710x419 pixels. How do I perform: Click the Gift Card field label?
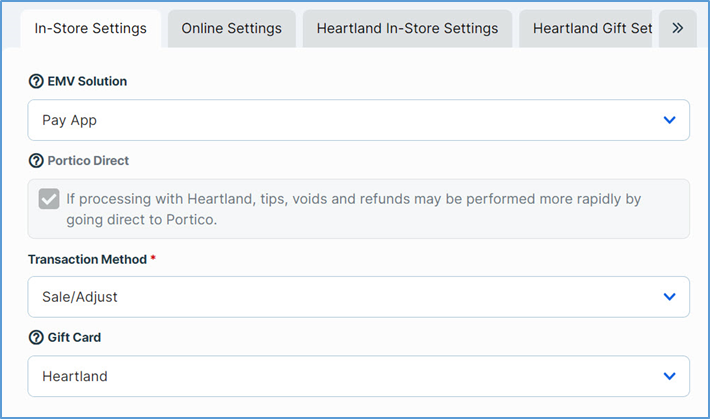74,338
